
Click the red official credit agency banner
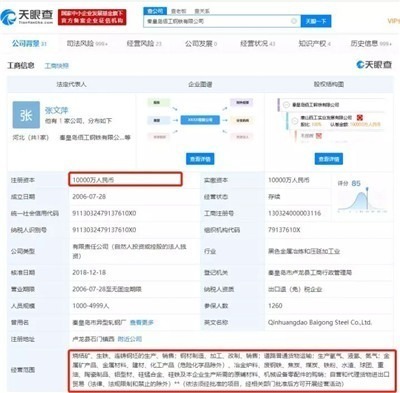(92, 17)
